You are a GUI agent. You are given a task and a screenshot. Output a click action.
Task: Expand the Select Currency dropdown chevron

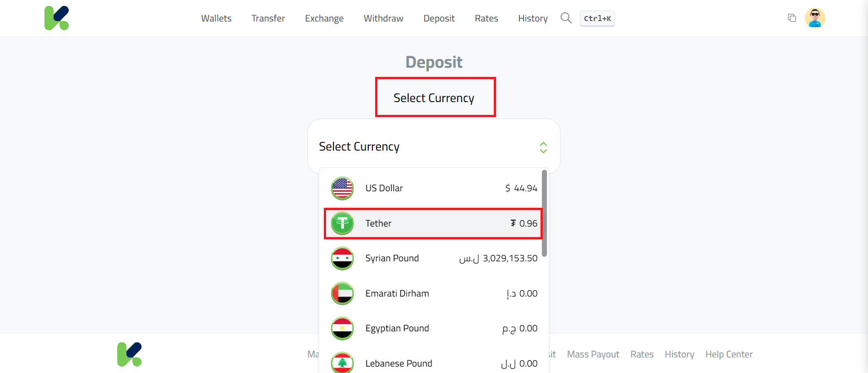point(543,147)
